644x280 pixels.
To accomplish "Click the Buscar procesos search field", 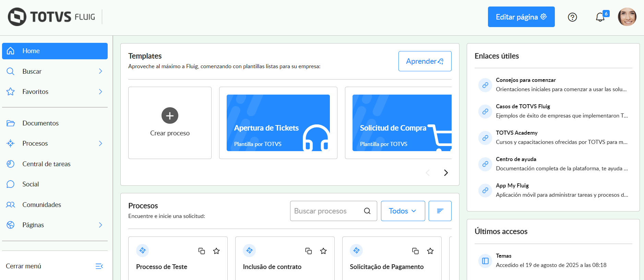I will pos(333,211).
